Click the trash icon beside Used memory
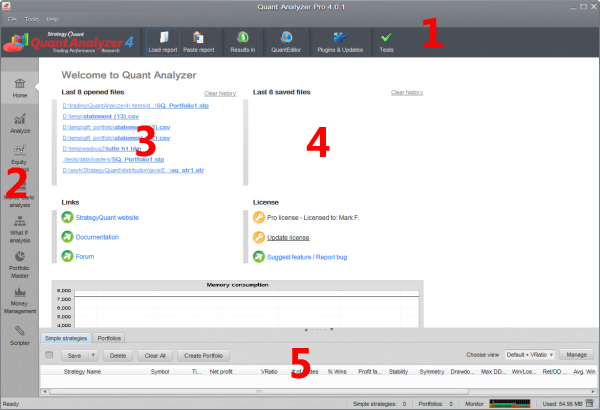This screenshot has width=600, height=410. pos(589,403)
